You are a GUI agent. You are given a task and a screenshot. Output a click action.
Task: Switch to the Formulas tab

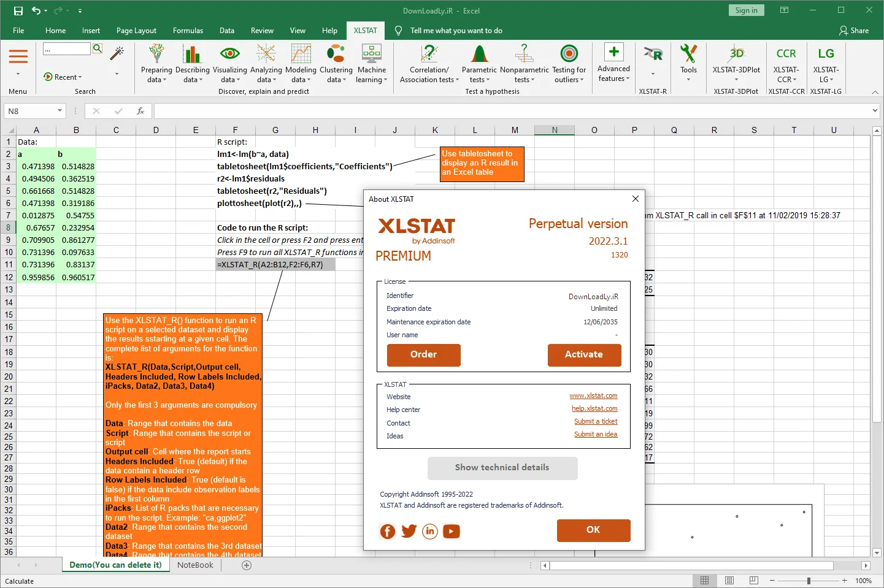point(188,31)
